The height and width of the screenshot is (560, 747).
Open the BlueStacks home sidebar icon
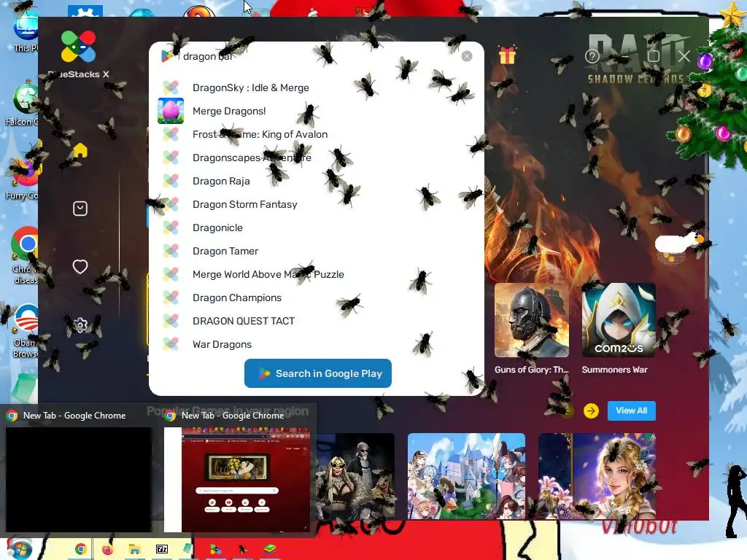point(80,150)
